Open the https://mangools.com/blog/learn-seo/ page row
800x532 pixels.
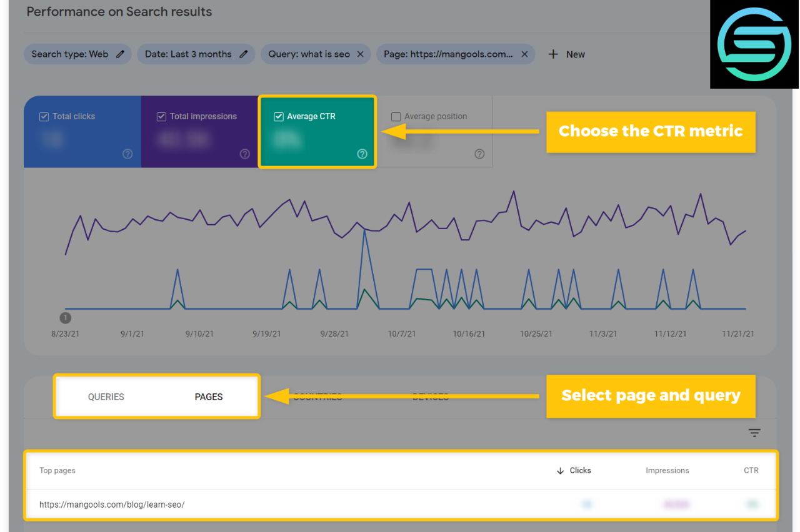401,505
